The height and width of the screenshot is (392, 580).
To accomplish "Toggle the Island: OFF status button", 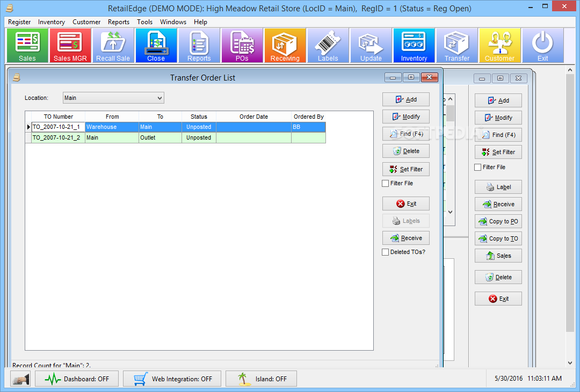I will tap(261, 379).
